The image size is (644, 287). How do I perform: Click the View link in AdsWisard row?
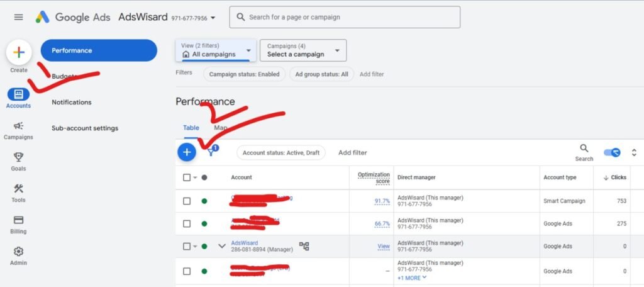pos(384,246)
